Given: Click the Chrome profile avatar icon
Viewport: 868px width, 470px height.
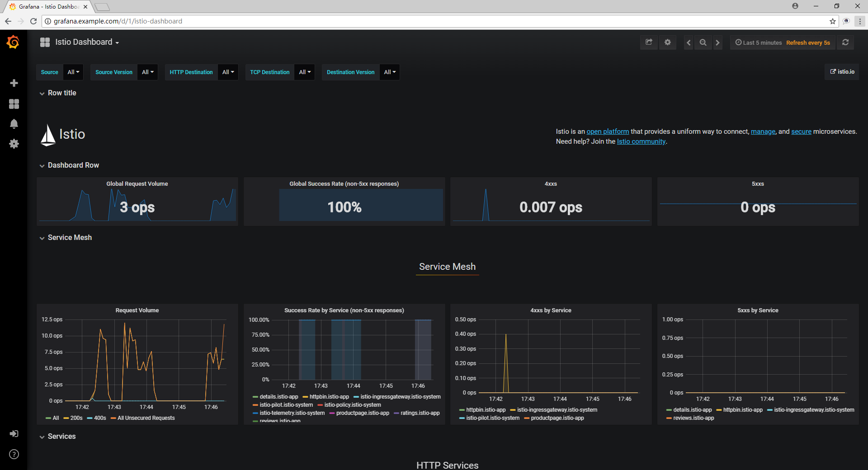Looking at the screenshot, I should [795, 6].
